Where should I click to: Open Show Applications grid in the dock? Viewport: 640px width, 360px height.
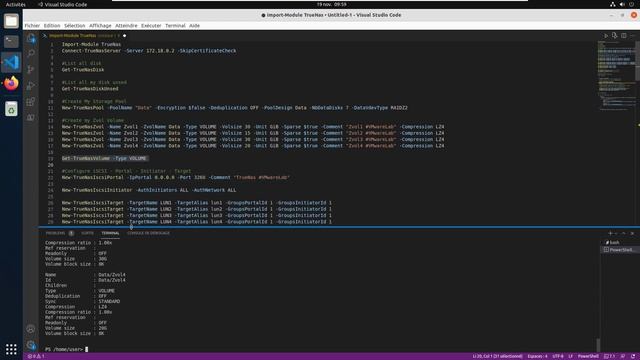[x=11, y=349]
